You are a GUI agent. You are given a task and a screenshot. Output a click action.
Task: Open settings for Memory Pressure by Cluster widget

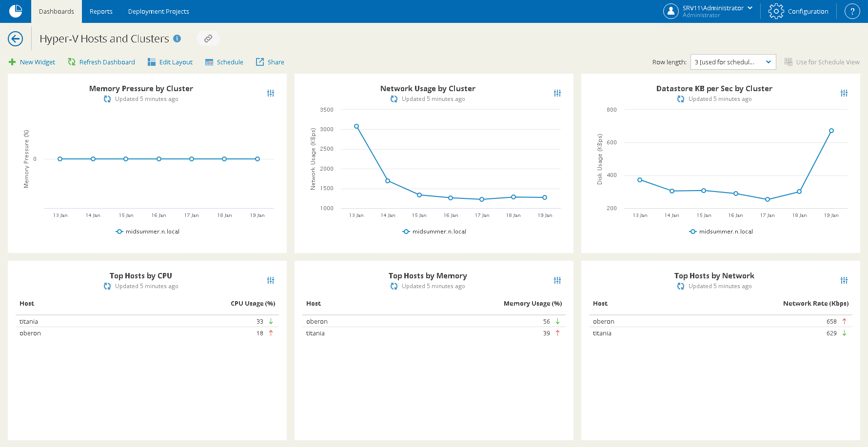click(271, 93)
